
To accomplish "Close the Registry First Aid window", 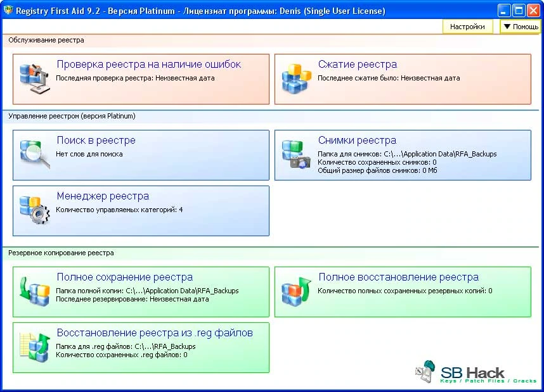I will click(x=533, y=10).
